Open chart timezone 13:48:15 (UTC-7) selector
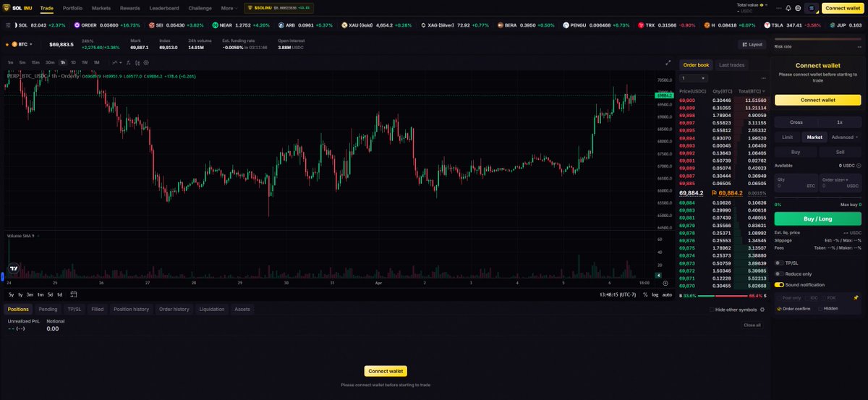The image size is (868, 400). [618, 294]
